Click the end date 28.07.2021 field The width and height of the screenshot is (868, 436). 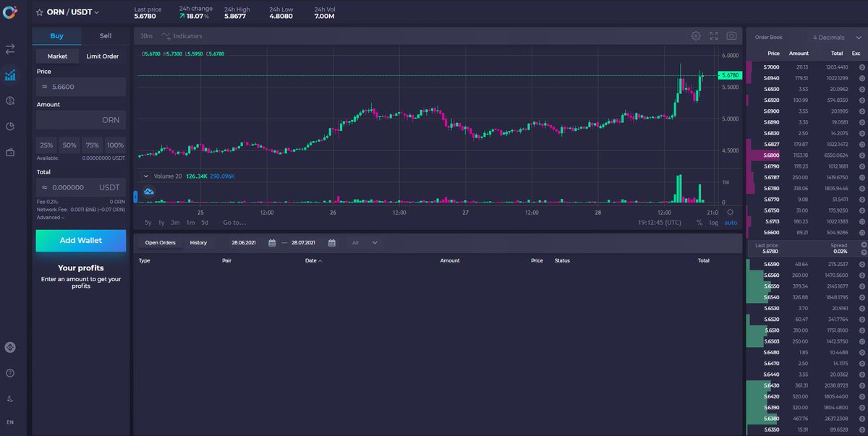pyautogui.click(x=304, y=243)
